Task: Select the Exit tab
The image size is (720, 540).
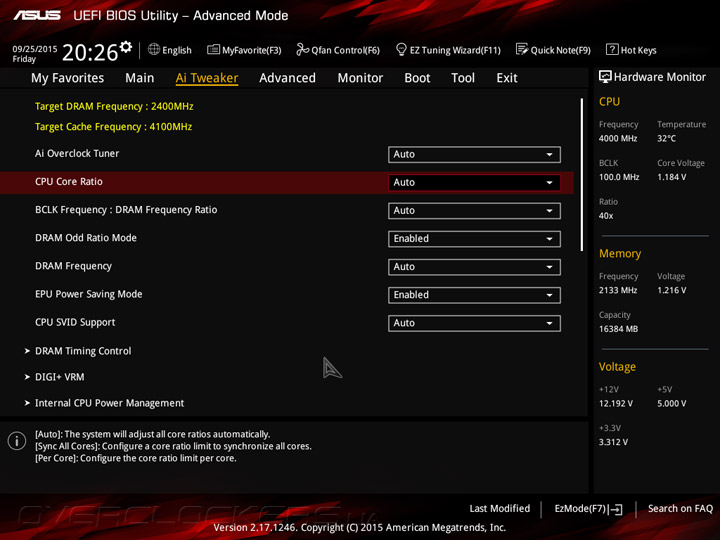Action: pos(506,78)
